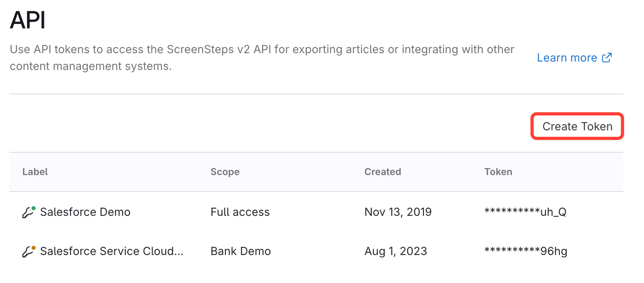Viewport: 644px width, 283px height.
Task: Click the API page heading
Action: [x=28, y=20]
